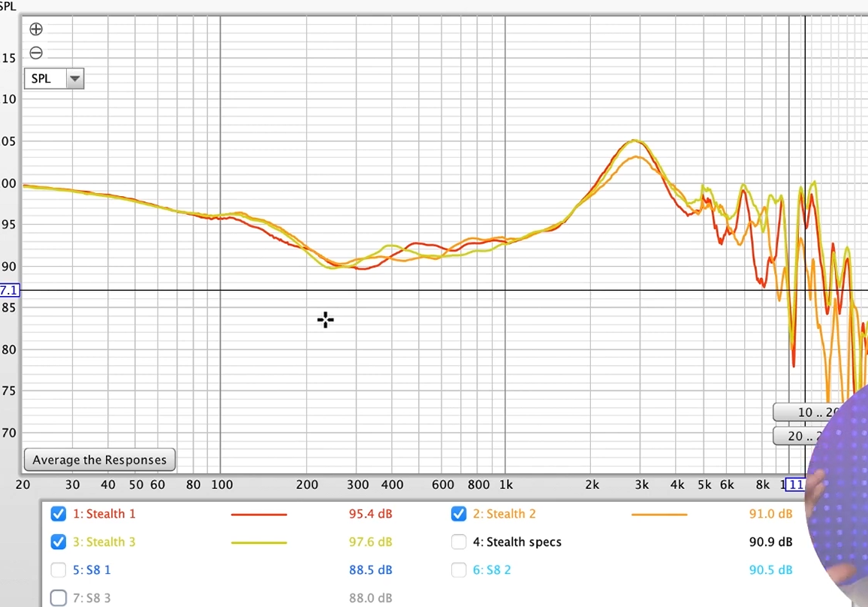
Task: Click the 100 label on the frequency axis
Action: (222, 485)
